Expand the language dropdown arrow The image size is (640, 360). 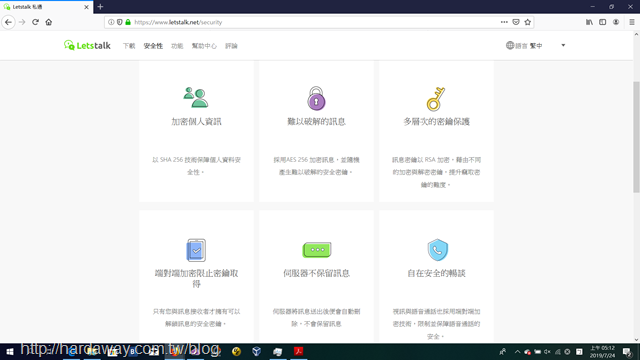tap(563, 45)
